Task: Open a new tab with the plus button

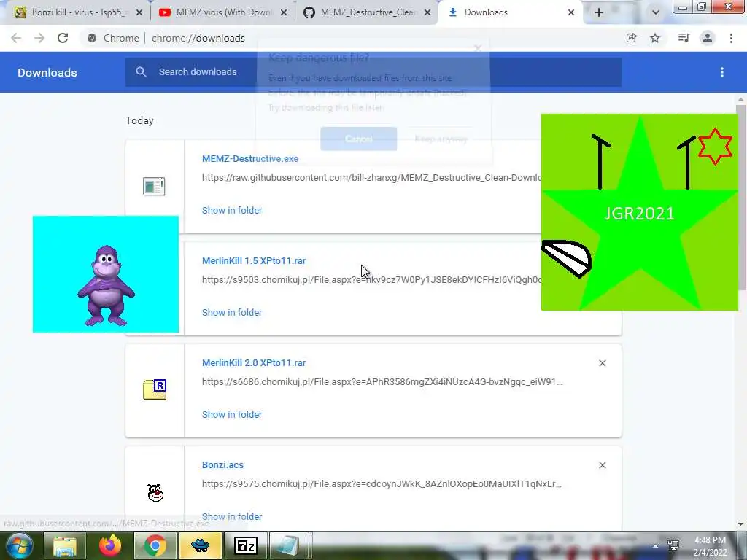Action: (599, 12)
